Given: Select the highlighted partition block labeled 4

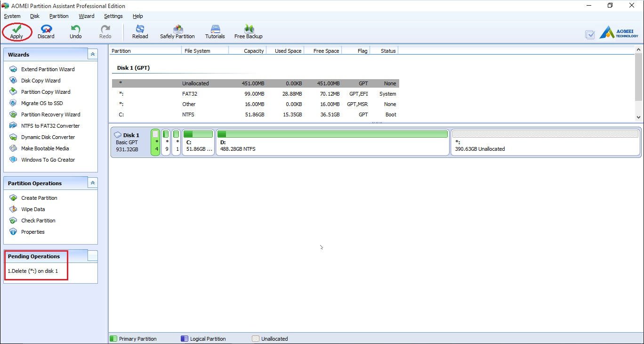Looking at the screenshot, I should pyautogui.click(x=155, y=142).
